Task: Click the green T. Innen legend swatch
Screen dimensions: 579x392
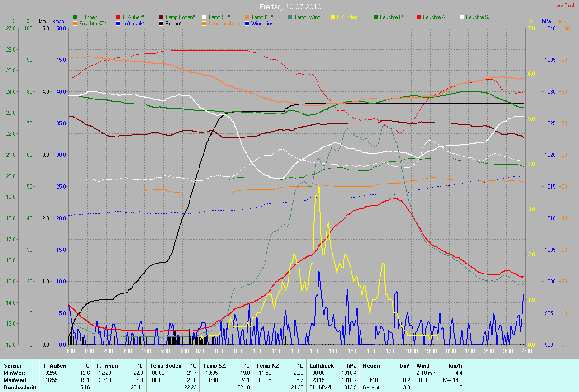Action: pyautogui.click(x=75, y=17)
